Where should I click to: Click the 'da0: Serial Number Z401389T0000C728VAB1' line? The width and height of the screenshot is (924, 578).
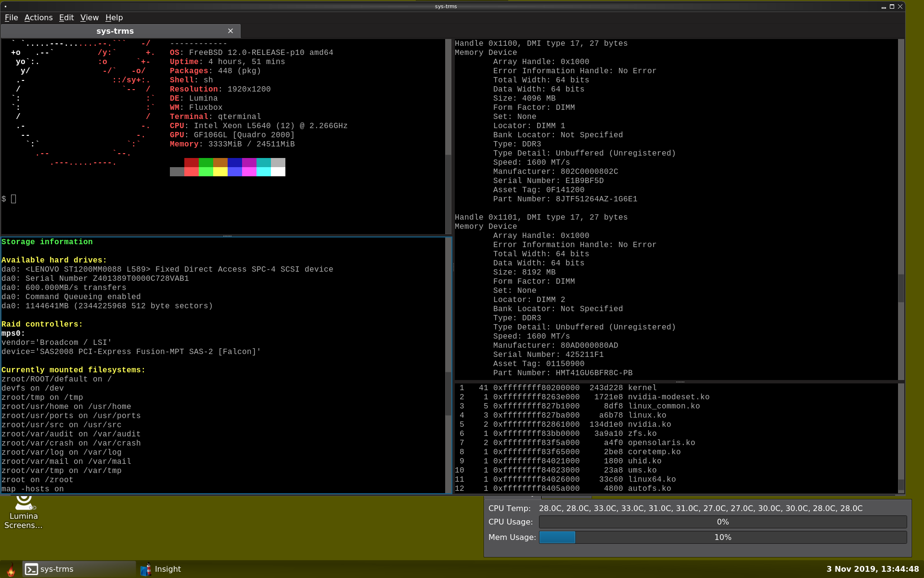[x=95, y=278]
